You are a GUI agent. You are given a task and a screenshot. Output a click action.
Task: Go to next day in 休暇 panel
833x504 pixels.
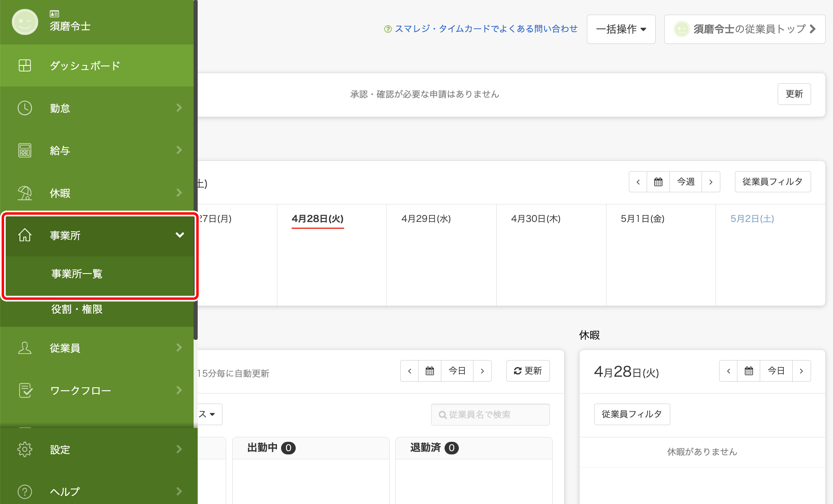801,371
